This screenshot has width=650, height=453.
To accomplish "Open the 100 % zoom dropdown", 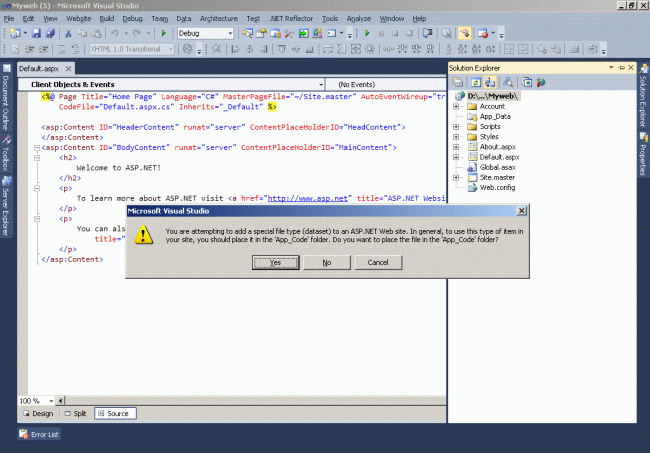I will click(51, 401).
